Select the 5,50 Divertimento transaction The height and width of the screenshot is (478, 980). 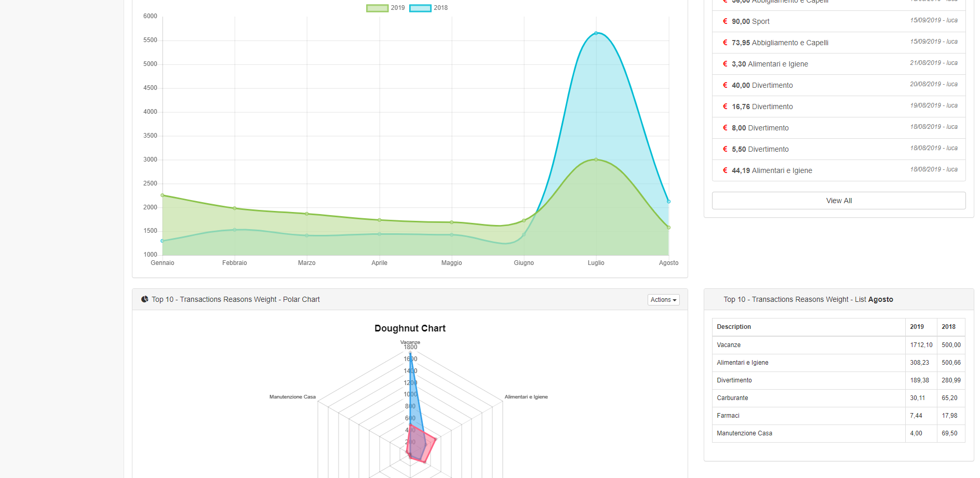[x=839, y=149]
